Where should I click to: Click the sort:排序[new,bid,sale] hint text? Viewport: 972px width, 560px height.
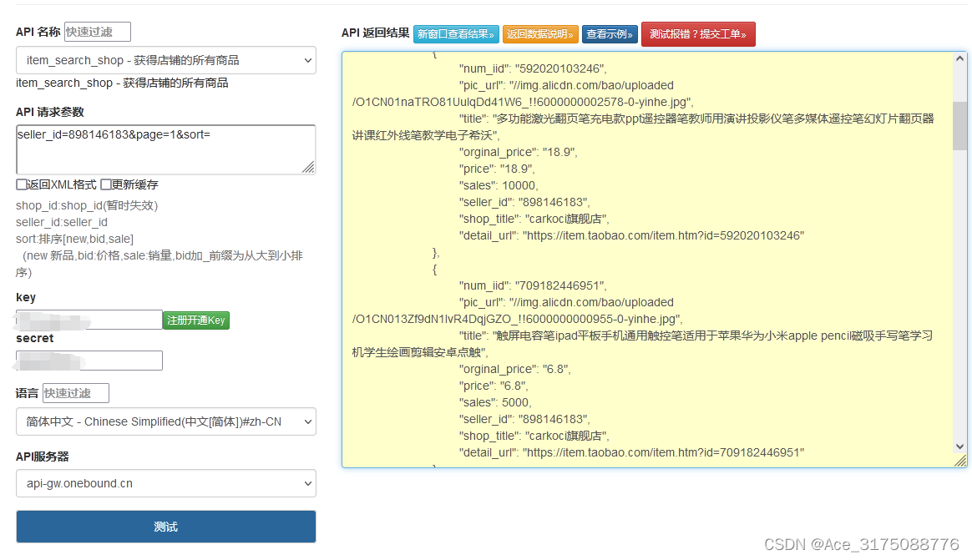click(x=74, y=240)
